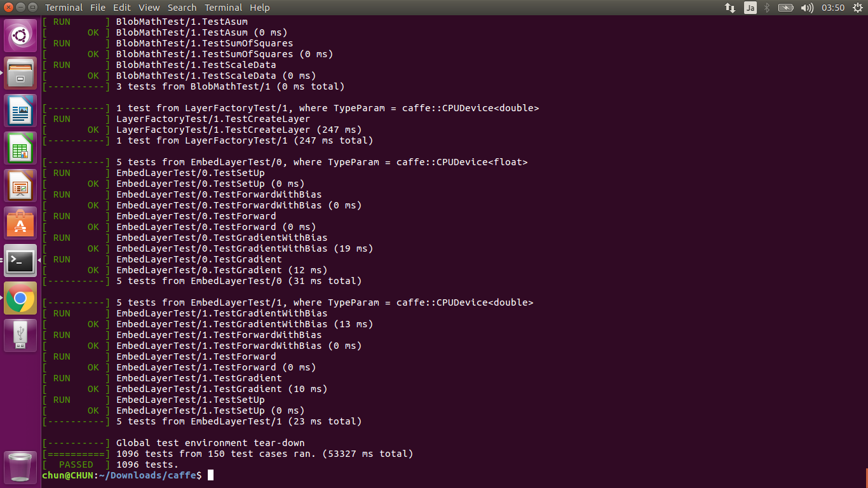The height and width of the screenshot is (488, 868).
Task: Launch LibreOffice Calc spreadsheet icon
Action: (x=20, y=147)
